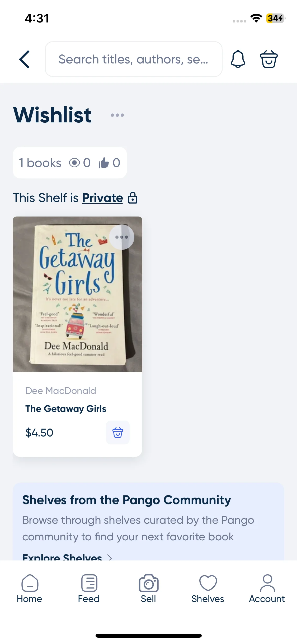Image resolution: width=297 pixels, height=644 pixels.
Task: Switch to the Home tab
Action: pos(30,588)
